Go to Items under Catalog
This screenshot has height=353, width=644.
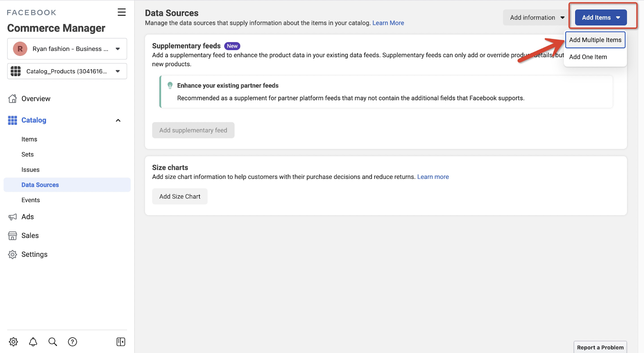(29, 139)
